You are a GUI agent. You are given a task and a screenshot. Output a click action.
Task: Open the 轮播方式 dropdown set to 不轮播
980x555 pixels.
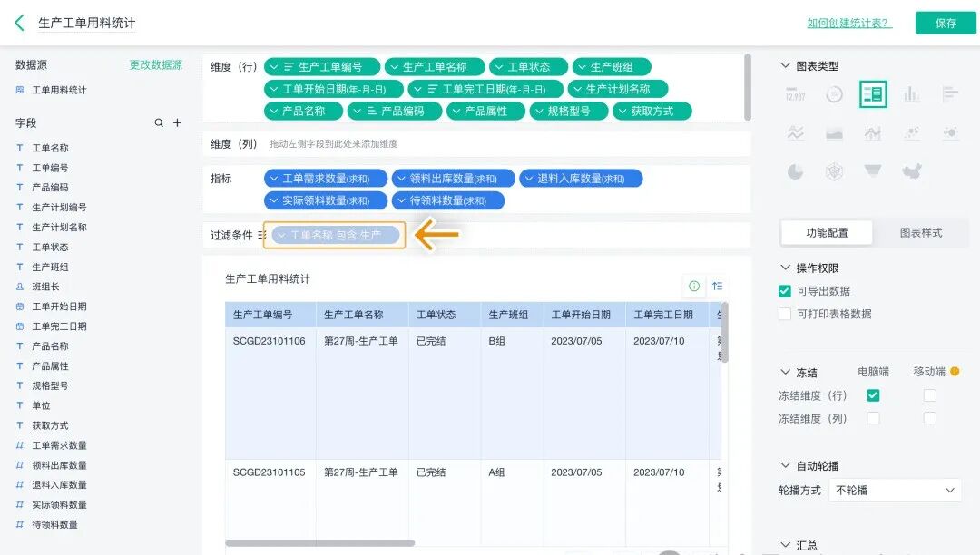click(x=895, y=490)
